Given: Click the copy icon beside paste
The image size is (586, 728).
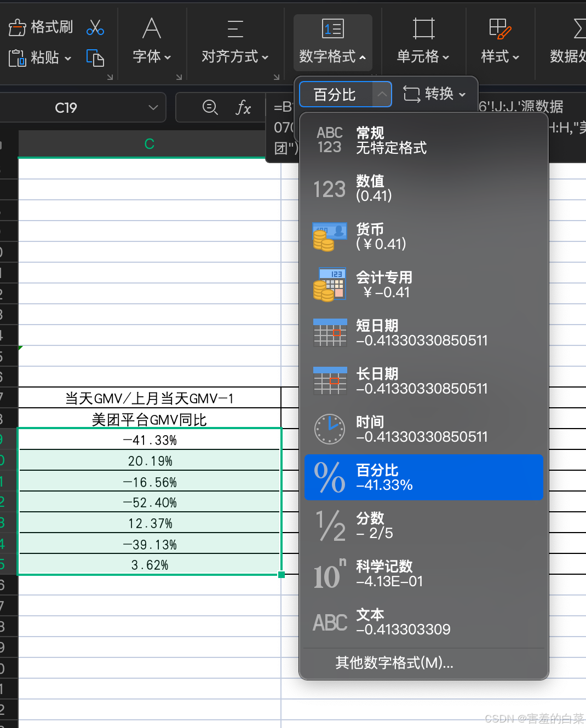Looking at the screenshot, I should pyautogui.click(x=95, y=57).
